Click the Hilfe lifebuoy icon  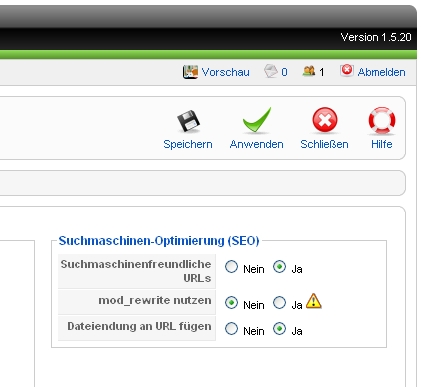click(382, 120)
